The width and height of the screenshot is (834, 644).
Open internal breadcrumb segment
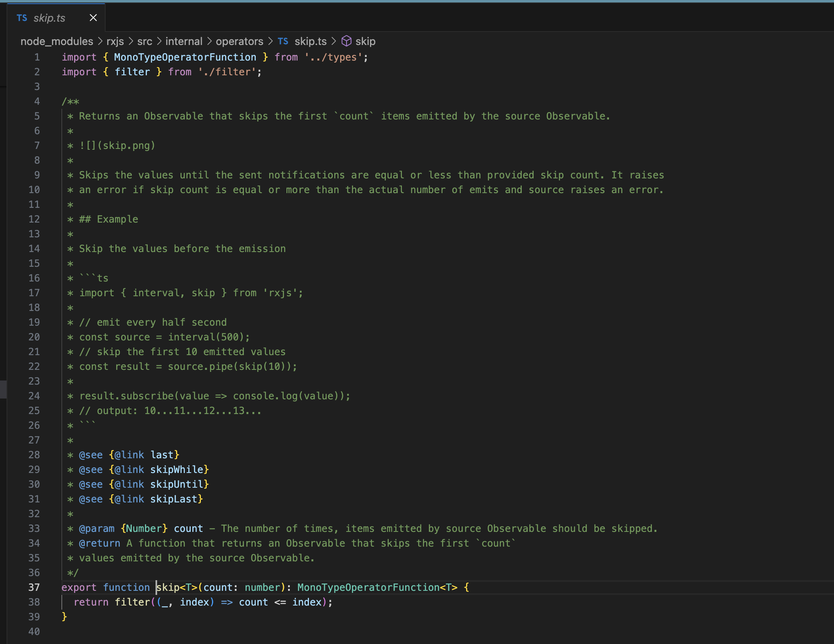pyautogui.click(x=184, y=41)
